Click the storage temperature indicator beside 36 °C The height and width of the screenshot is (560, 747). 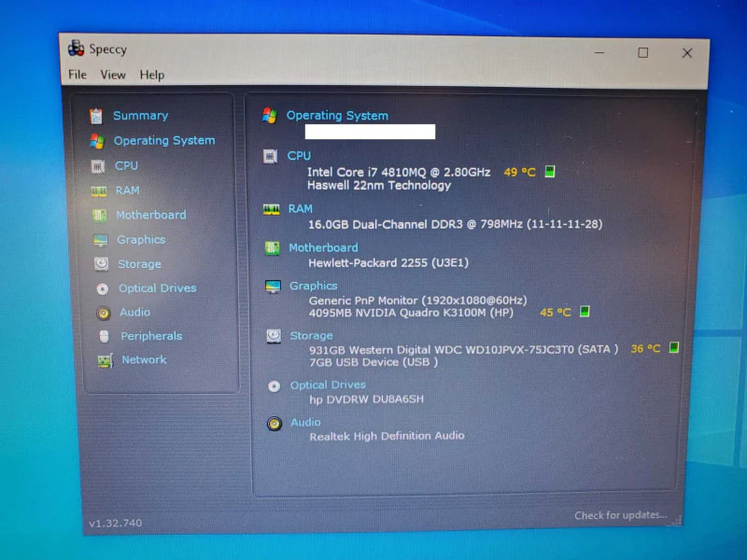coord(673,347)
